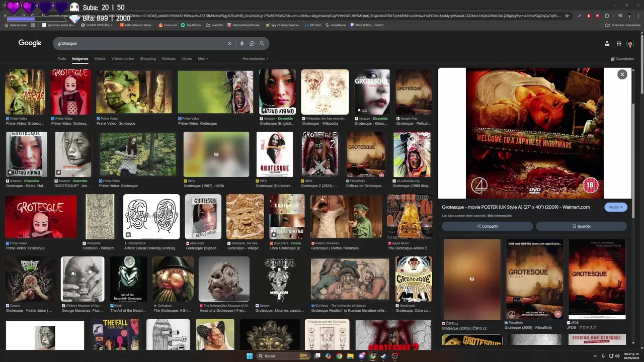Viewport: 644px width, 362px height.
Task: Expand the Más dropdown menu
Action: (x=202, y=59)
